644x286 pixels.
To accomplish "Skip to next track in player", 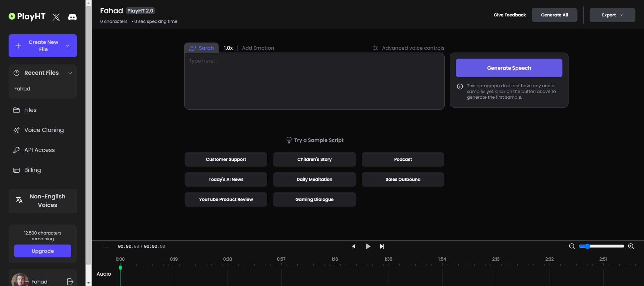I will pos(382,246).
